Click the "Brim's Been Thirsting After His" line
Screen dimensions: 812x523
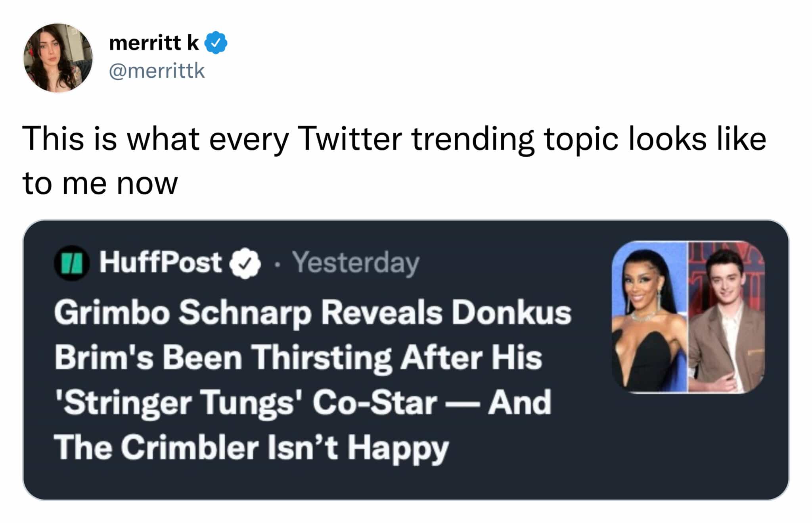[298, 358]
